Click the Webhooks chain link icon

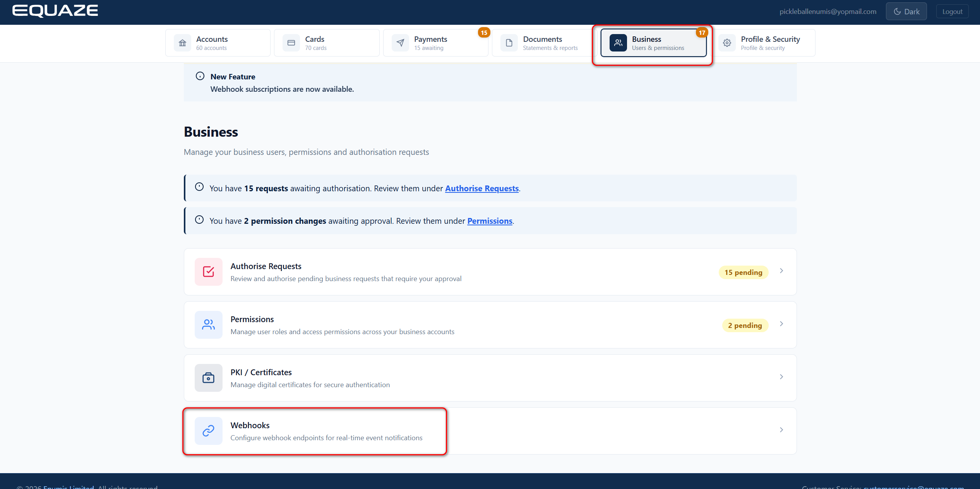pyautogui.click(x=209, y=431)
